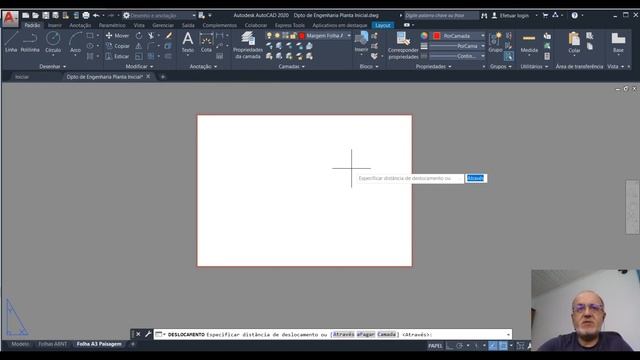Click the Erase pencil icon
Screen dimensions: 640x360
pyautogui.click(x=169, y=36)
